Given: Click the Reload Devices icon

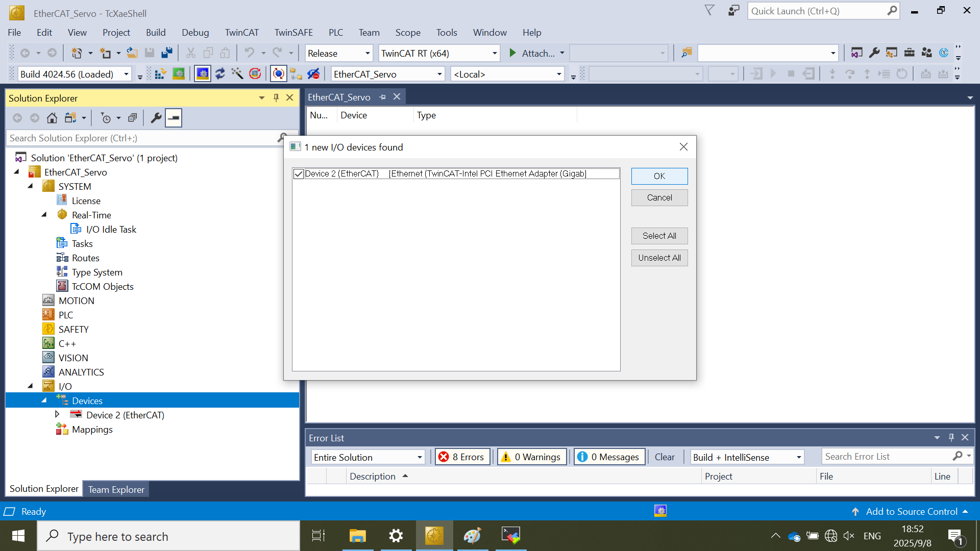Looking at the screenshot, I should (x=220, y=74).
